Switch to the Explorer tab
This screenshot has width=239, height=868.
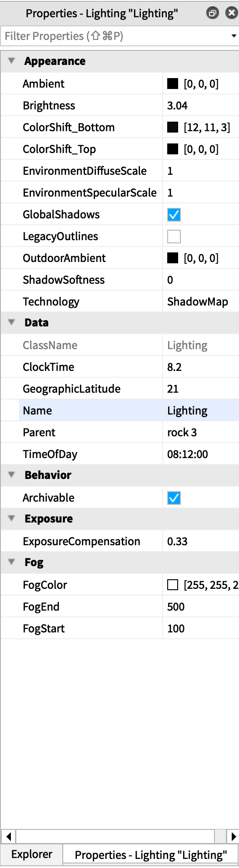(32, 854)
